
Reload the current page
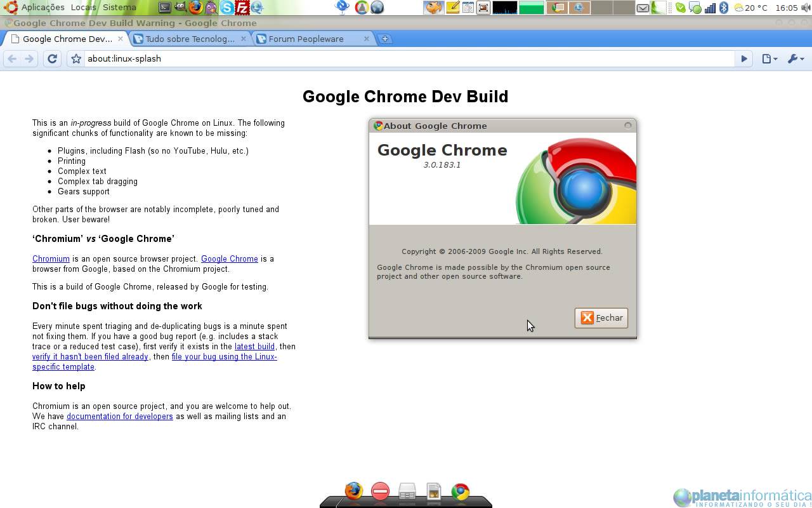coord(52,58)
